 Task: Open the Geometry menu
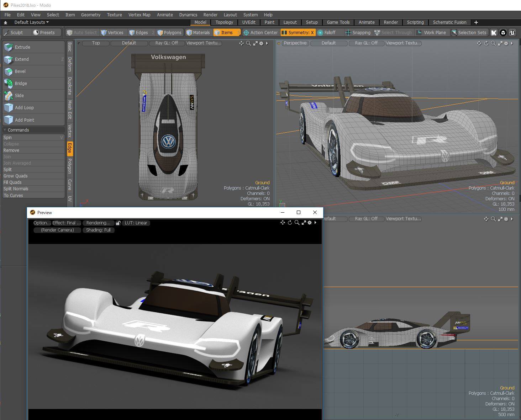coord(91,15)
